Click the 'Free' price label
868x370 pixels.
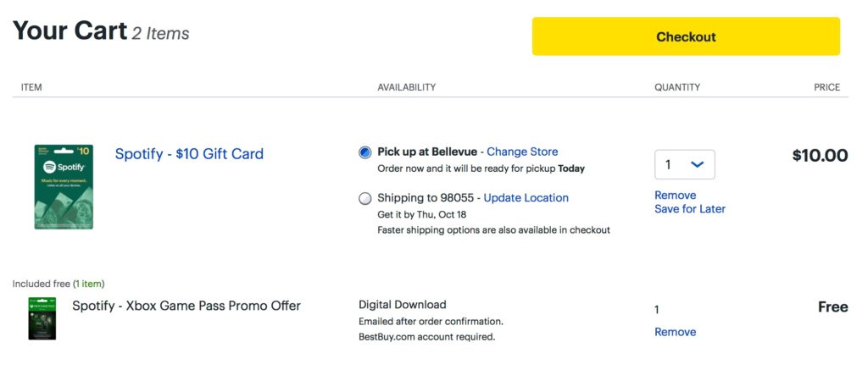[833, 307]
